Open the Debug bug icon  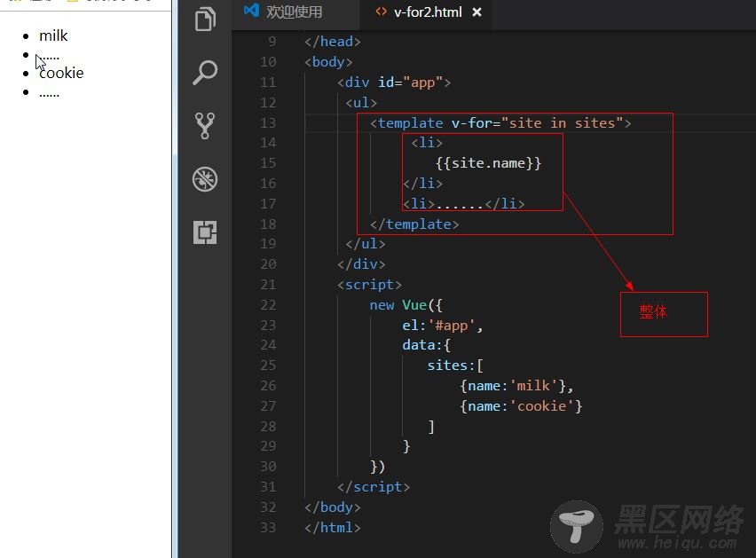[205, 179]
